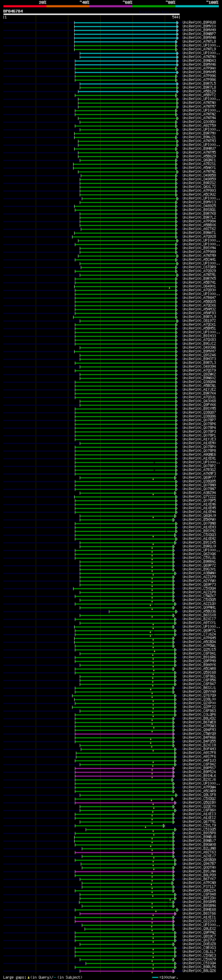Viewport: 222px width, 980px height.
Task: Click the purple alignment bar for UniRef100_Q5QIB0
Action: tap(126, 803)
